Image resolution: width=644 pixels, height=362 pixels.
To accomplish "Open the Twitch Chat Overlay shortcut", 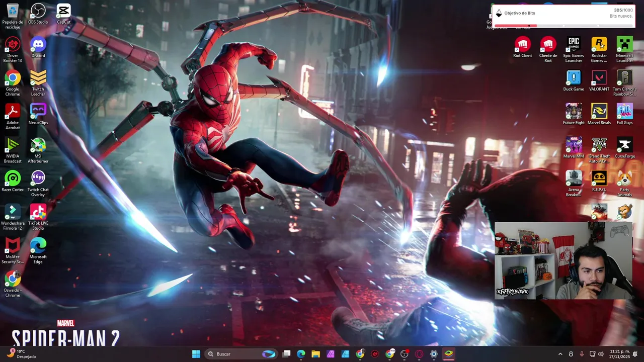I will (38, 184).
